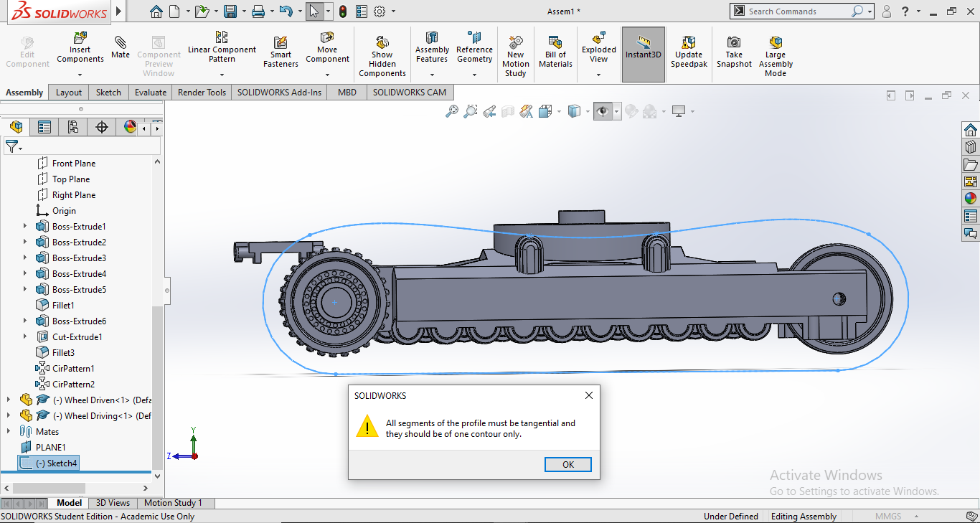Expand the Cut-Extrude1 feature
This screenshot has height=523, width=980.
24,336
